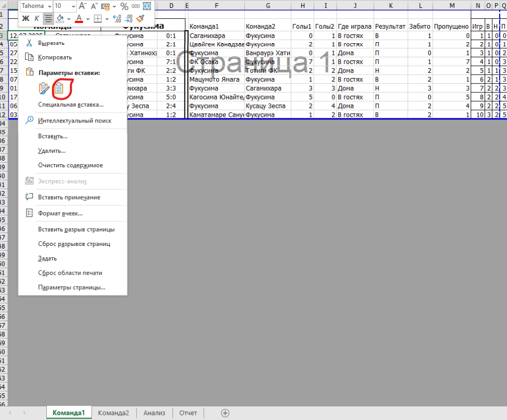The height and width of the screenshot is (420, 507).
Task: Decrease decimal places
Action: [x=129, y=18]
